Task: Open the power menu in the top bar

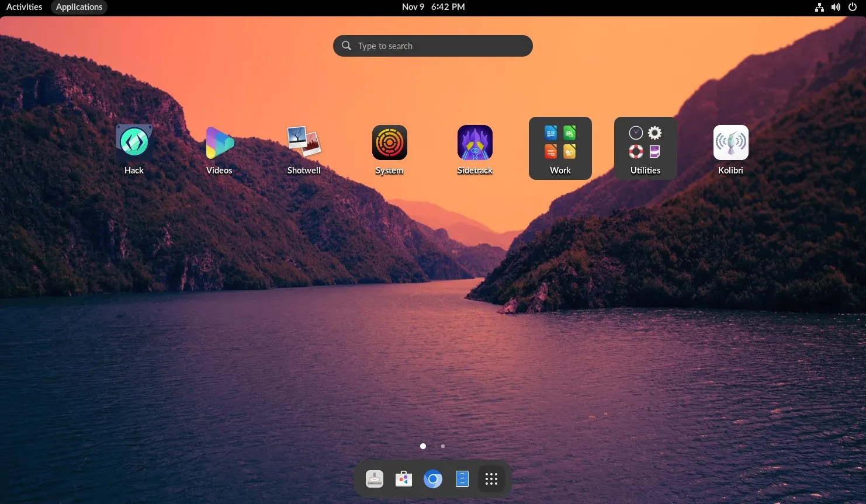Action: (853, 7)
